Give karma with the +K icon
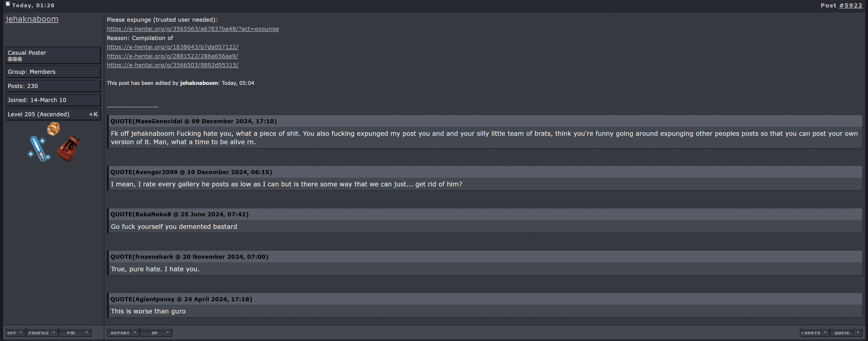Viewport: 868px width, 341px height. point(93,114)
